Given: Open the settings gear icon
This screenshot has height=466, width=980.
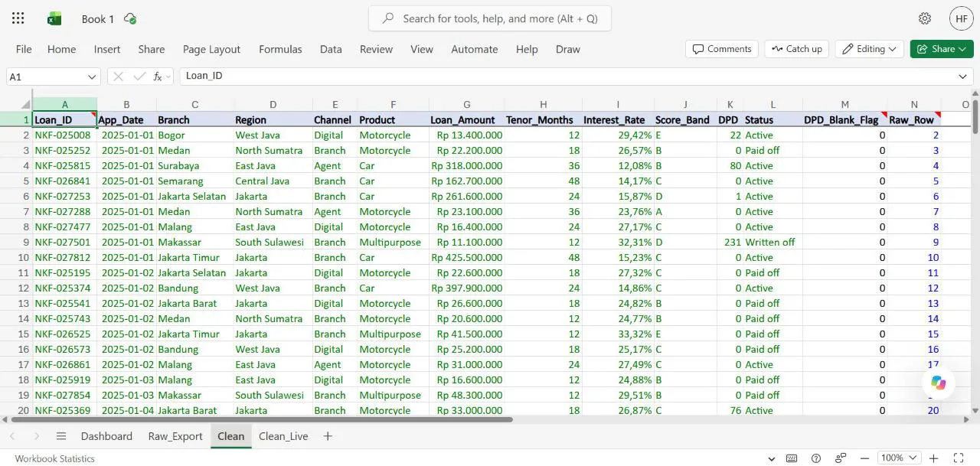Looking at the screenshot, I should [925, 18].
